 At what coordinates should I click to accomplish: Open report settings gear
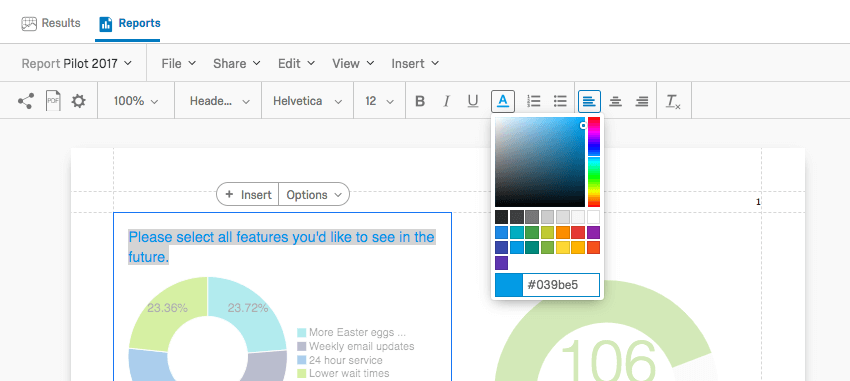coord(79,101)
